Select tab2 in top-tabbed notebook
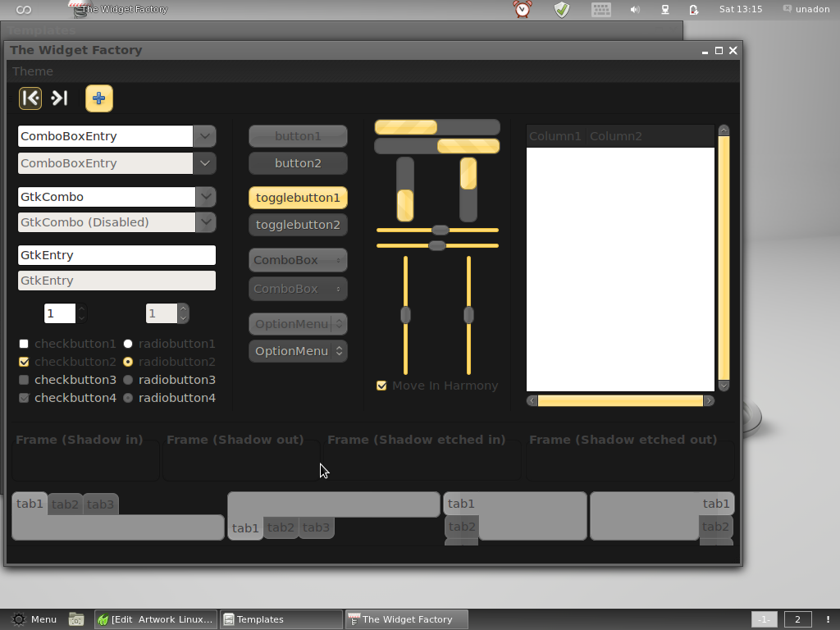 tap(65, 504)
